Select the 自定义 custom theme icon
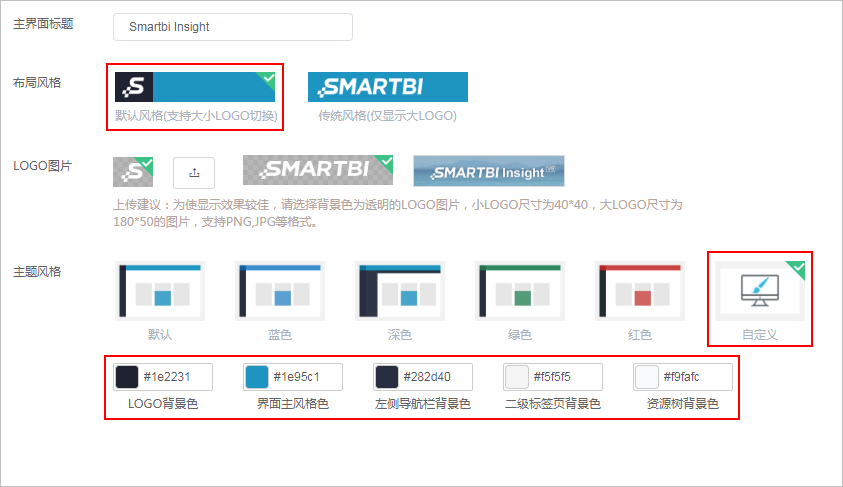This screenshot has height=487, width=843. 760,291
